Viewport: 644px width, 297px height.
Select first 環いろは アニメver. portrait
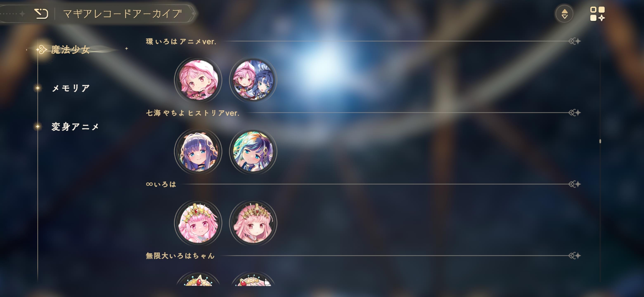[x=198, y=80]
